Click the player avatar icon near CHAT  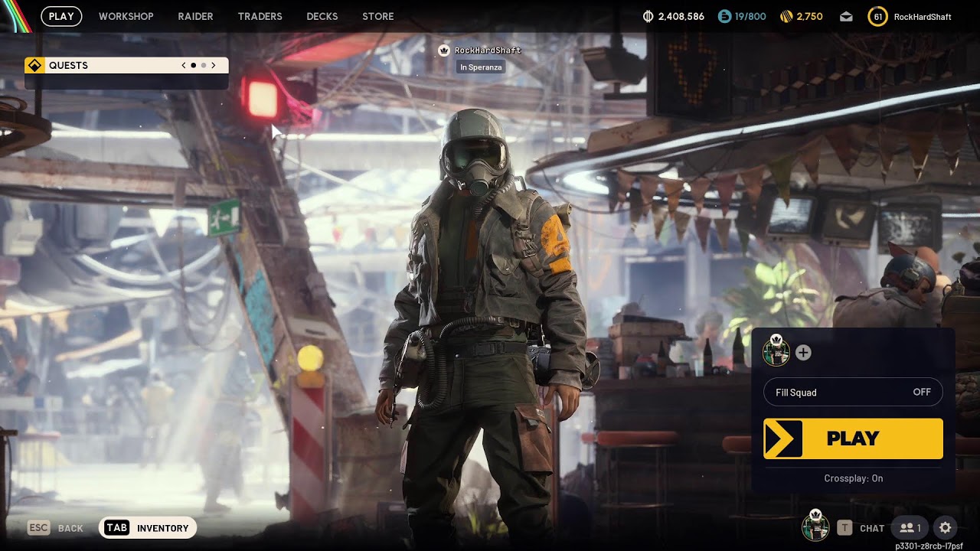coord(815,527)
